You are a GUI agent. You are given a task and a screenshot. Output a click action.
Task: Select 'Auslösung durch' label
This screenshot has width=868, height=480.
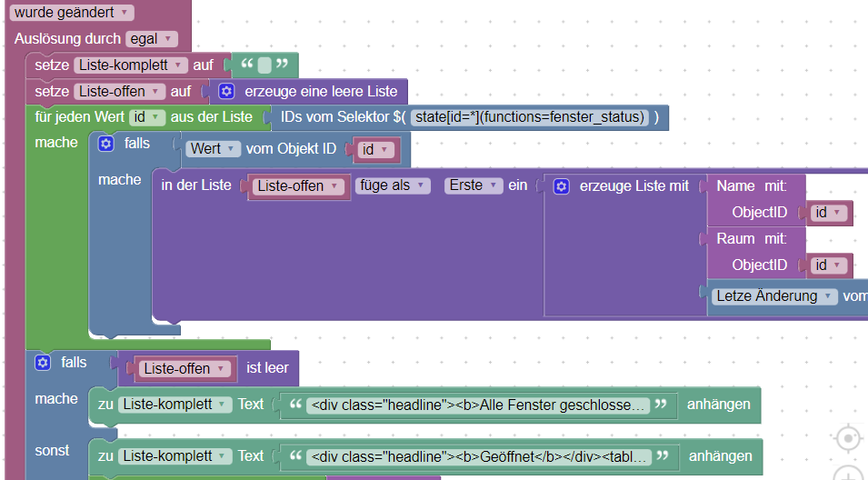(x=67, y=39)
